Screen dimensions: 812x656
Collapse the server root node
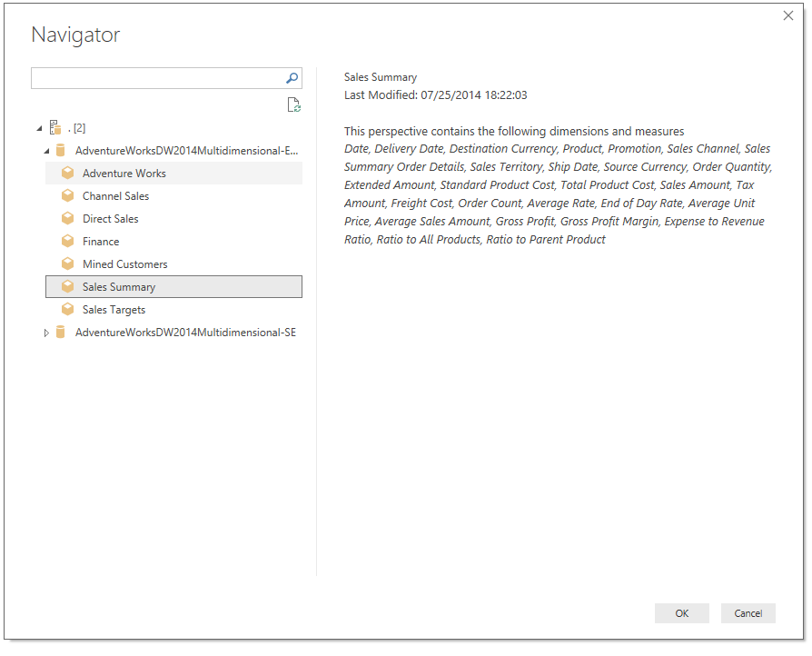point(39,128)
